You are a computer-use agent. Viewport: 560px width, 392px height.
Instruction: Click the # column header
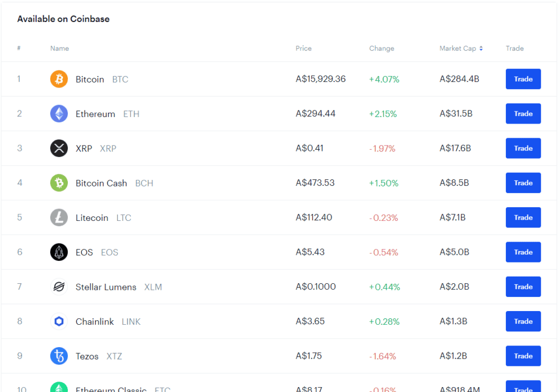(x=19, y=48)
